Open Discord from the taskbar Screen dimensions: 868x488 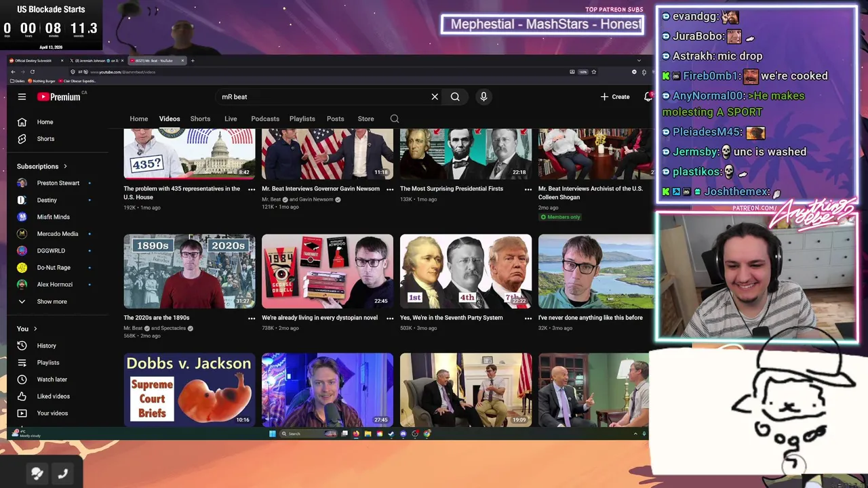[x=403, y=434]
